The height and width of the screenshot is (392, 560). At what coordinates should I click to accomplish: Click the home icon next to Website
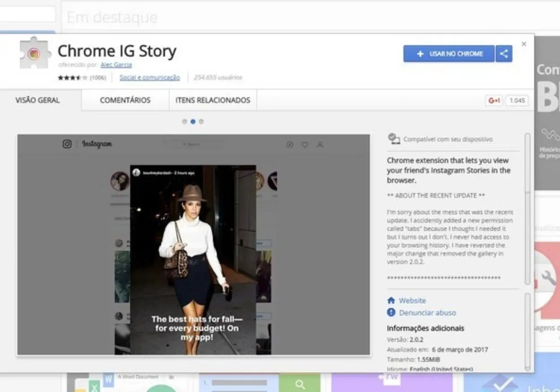click(390, 300)
